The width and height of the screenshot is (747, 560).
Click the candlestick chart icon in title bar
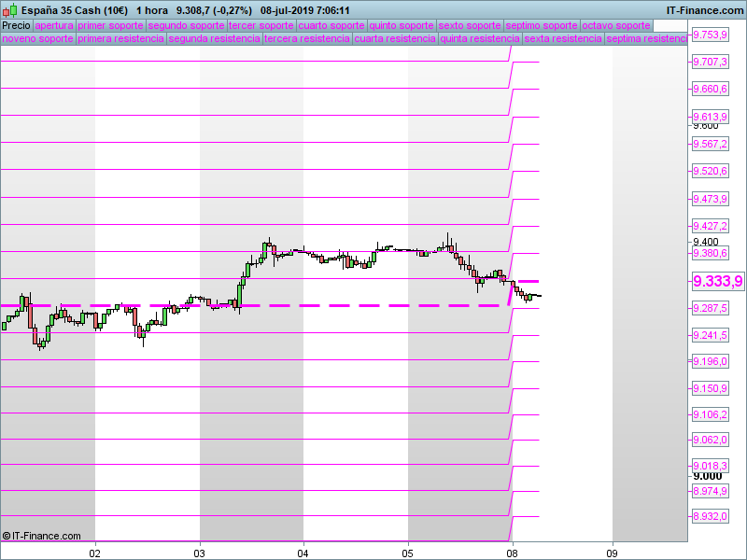8,10
